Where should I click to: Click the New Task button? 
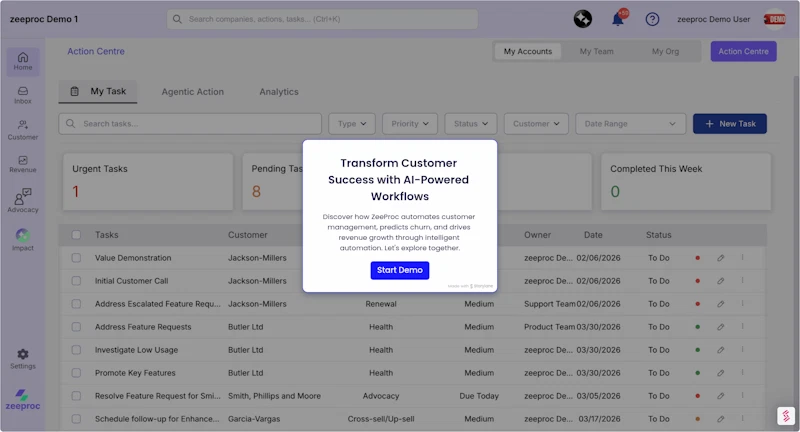[730, 123]
